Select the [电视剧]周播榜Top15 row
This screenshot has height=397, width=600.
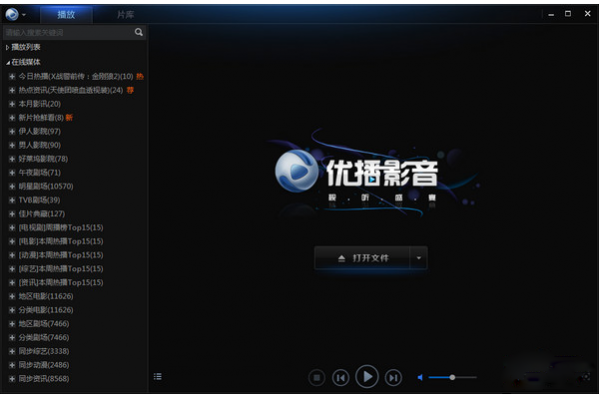[61, 228]
